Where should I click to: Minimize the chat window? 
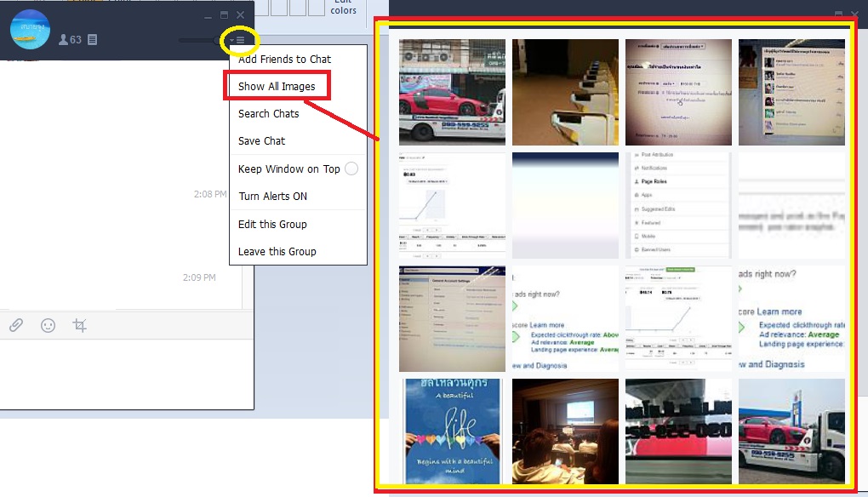(x=208, y=15)
